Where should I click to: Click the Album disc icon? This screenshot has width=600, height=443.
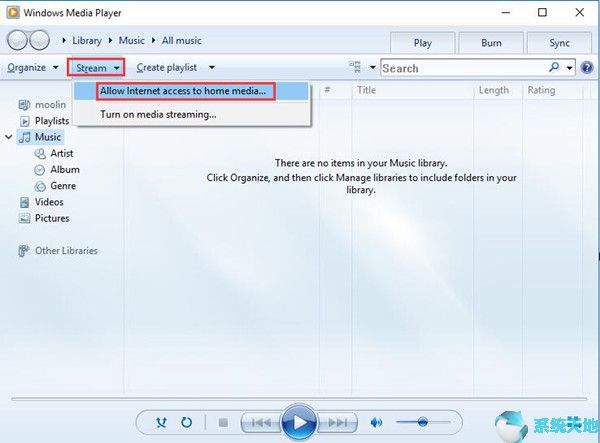40,170
